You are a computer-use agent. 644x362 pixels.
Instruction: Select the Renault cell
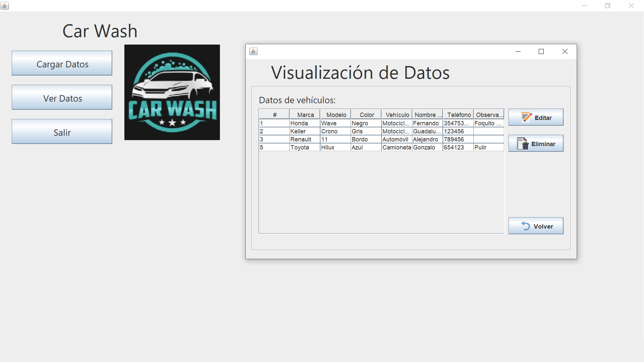[x=305, y=139]
